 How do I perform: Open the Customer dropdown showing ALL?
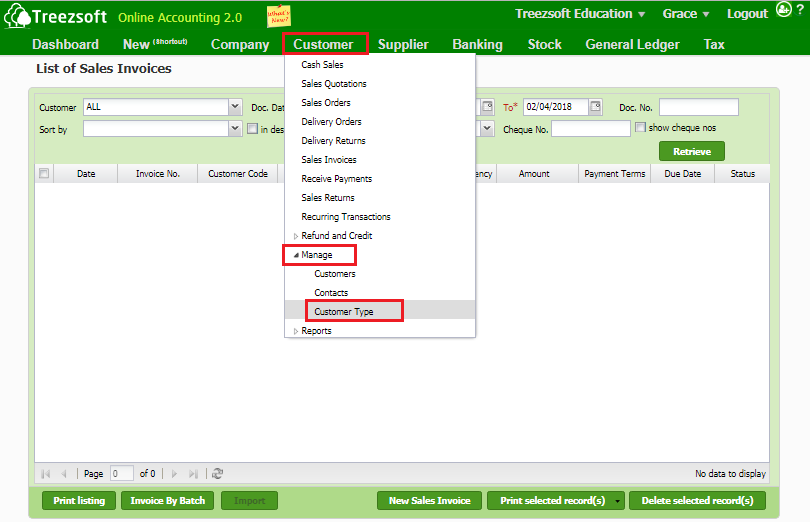[x=235, y=107]
